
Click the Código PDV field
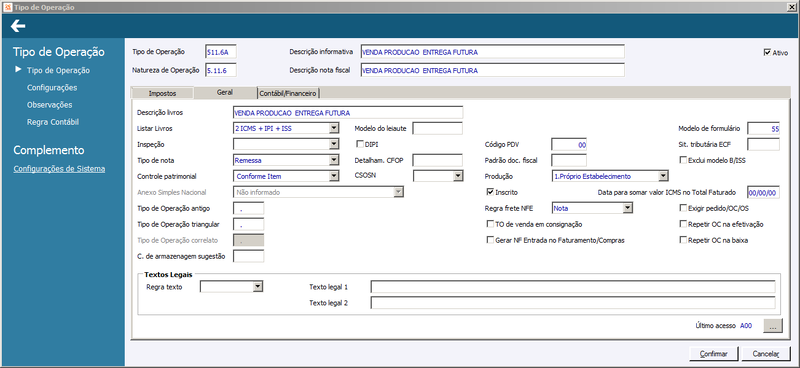[569, 144]
